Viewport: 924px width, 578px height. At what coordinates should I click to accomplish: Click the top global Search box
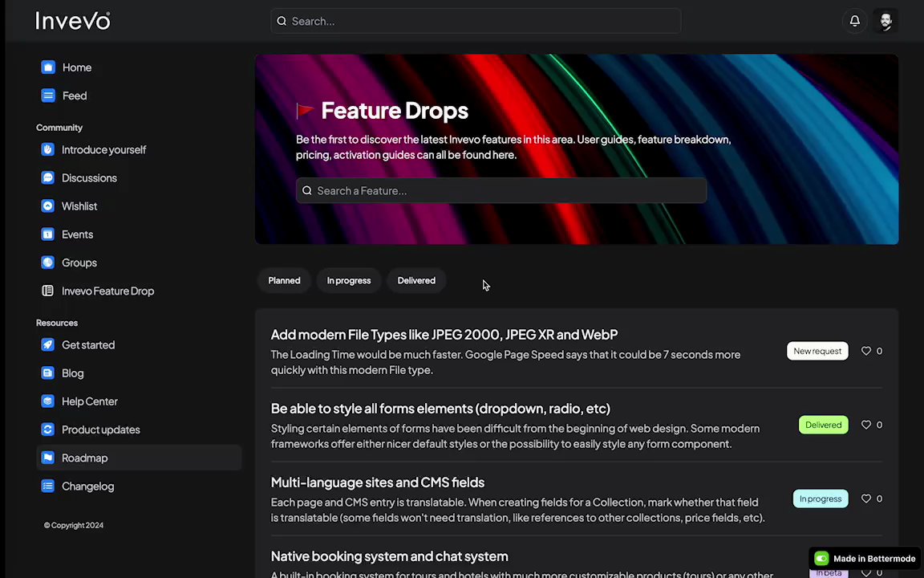click(476, 21)
